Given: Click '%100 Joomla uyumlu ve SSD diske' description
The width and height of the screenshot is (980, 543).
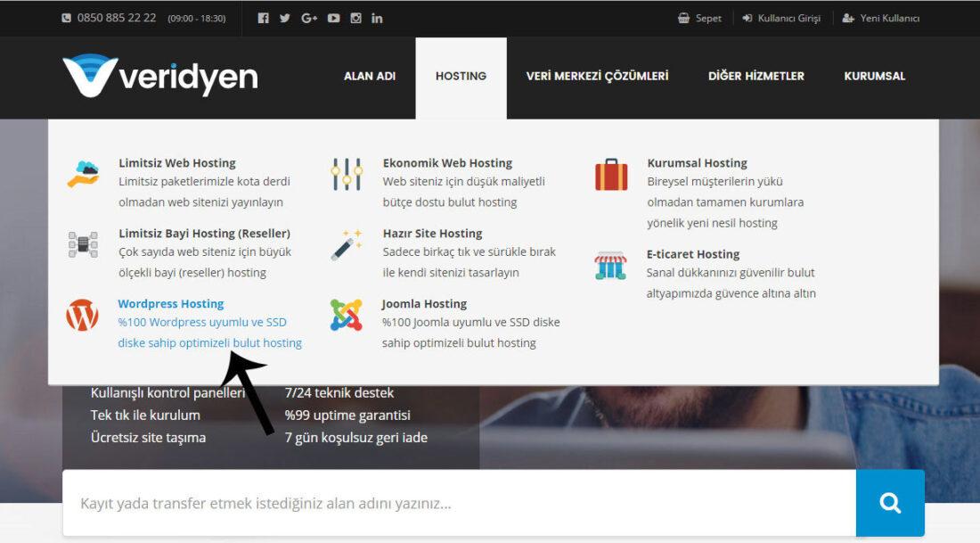Looking at the screenshot, I should tap(471, 322).
